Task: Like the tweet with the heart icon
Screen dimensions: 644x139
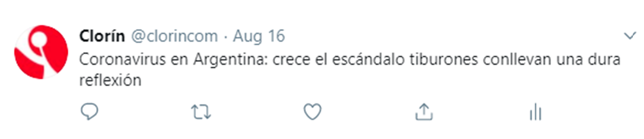Action: click(x=313, y=112)
